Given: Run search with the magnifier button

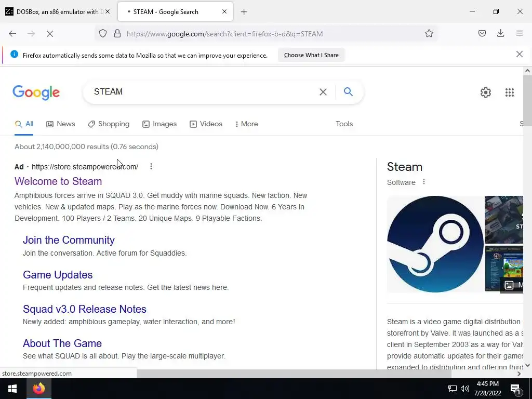Looking at the screenshot, I should (x=348, y=91).
